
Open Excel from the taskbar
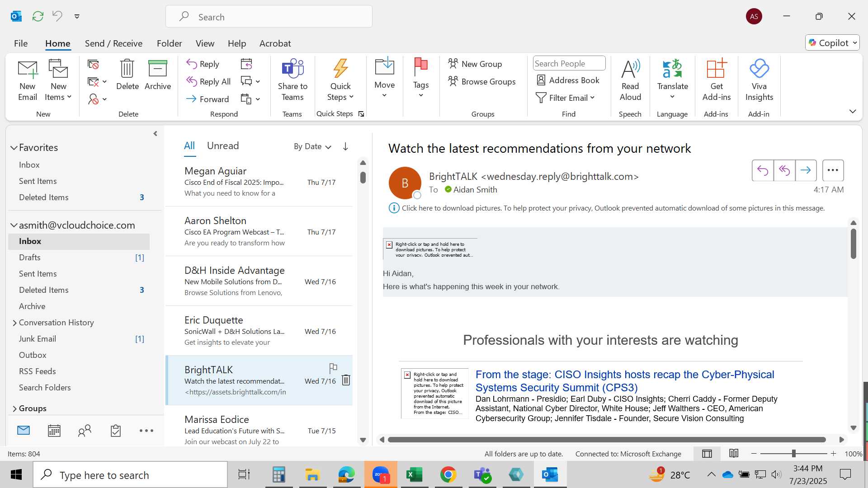click(x=414, y=475)
